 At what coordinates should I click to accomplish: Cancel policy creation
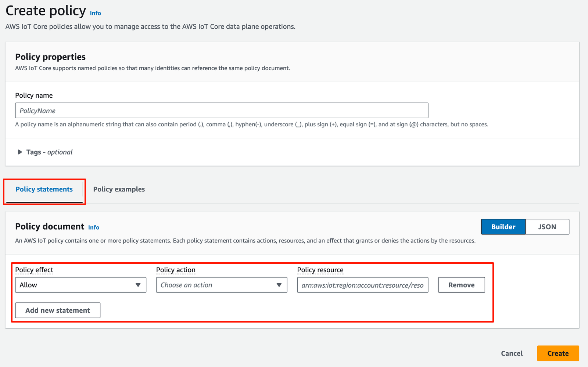tap(512, 353)
